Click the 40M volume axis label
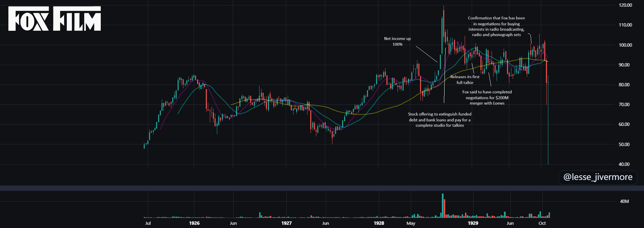The image size is (644, 228). (625, 201)
